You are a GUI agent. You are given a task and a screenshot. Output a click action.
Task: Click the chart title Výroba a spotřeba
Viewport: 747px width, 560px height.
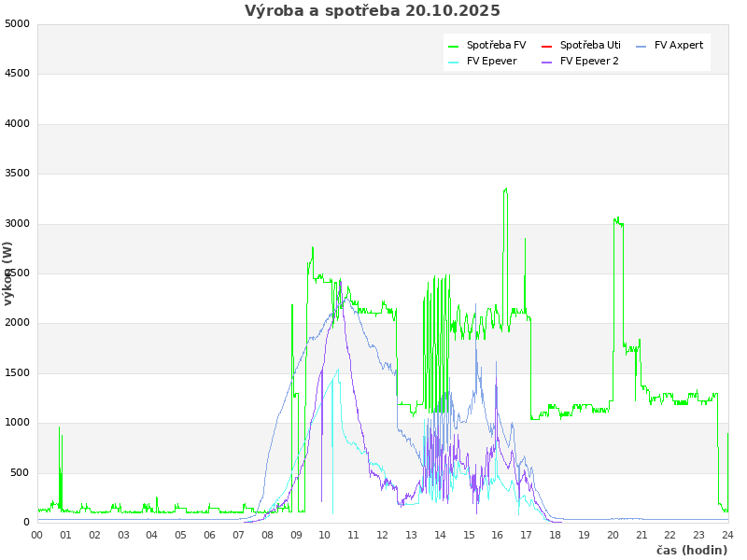pyautogui.click(x=373, y=11)
